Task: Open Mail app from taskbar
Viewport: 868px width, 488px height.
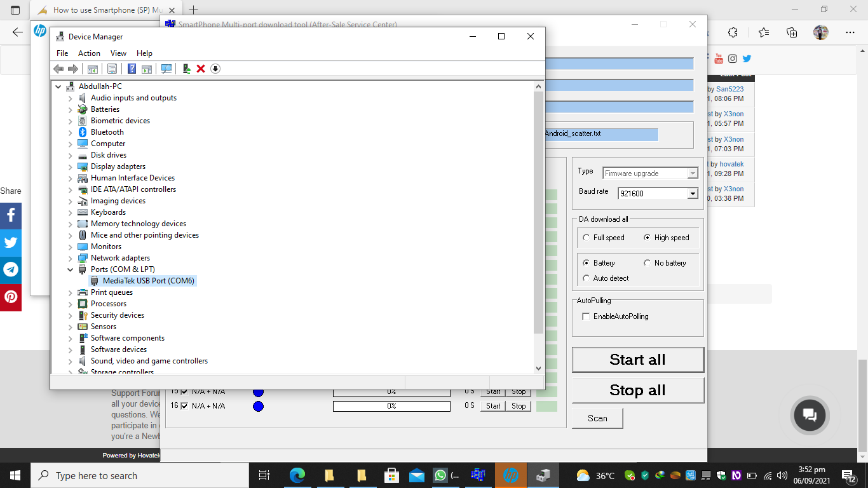Action: pos(416,475)
